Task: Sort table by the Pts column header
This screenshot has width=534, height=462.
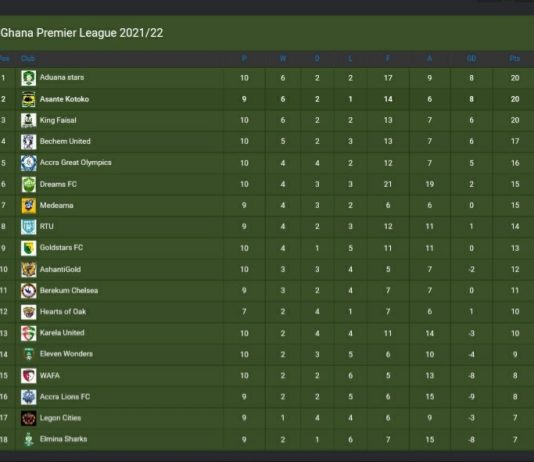Action: click(515, 59)
